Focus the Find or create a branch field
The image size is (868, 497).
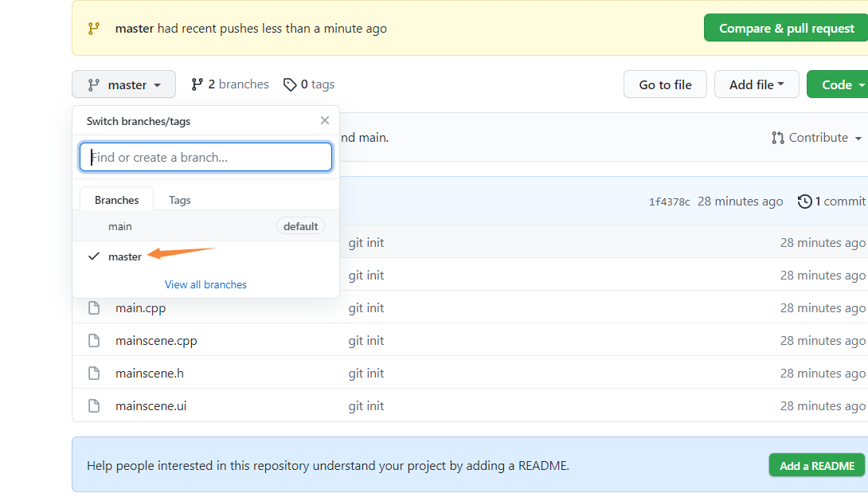205,157
